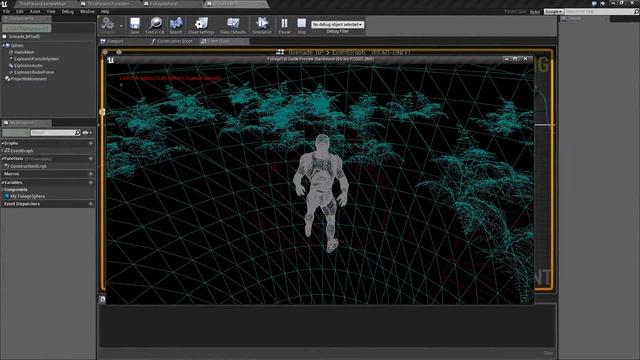Open the Window menu
640x360 pixels.
click(87, 12)
